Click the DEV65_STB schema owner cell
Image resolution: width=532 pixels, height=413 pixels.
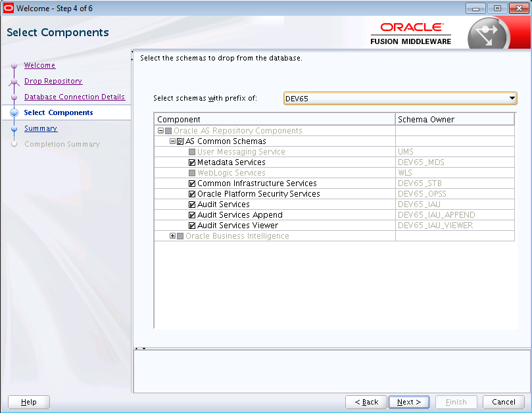coord(455,183)
